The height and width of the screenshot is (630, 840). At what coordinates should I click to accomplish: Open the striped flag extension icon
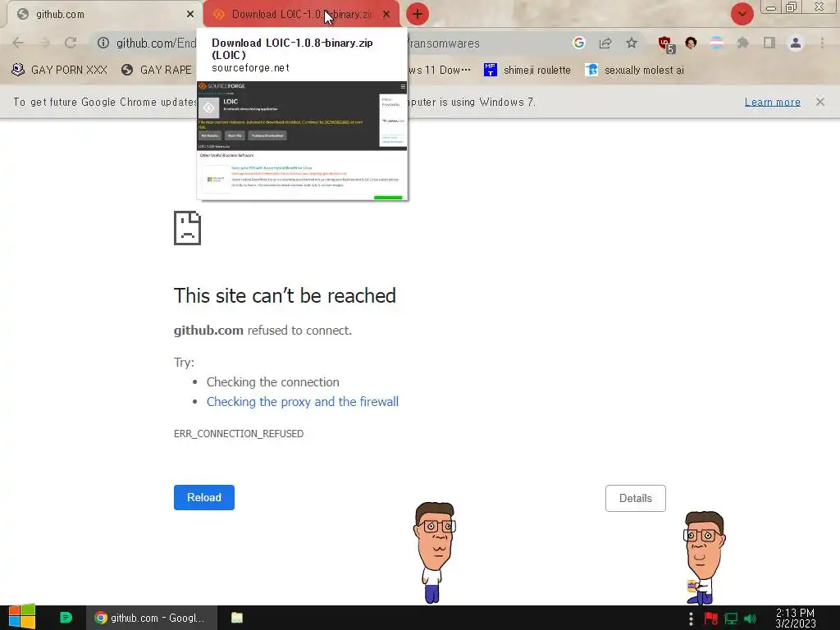coord(717,43)
